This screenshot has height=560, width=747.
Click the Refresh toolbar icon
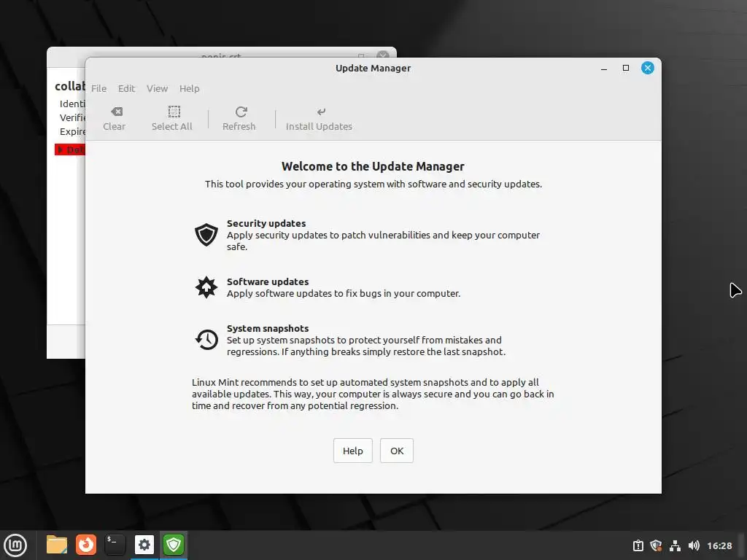pyautogui.click(x=241, y=112)
